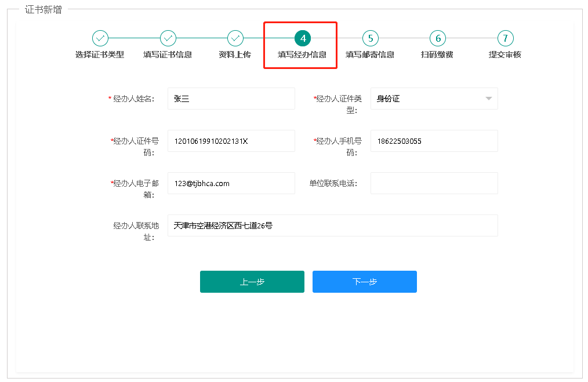
Task: Go to the 选择证书类型 step label
Action: coord(100,55)
